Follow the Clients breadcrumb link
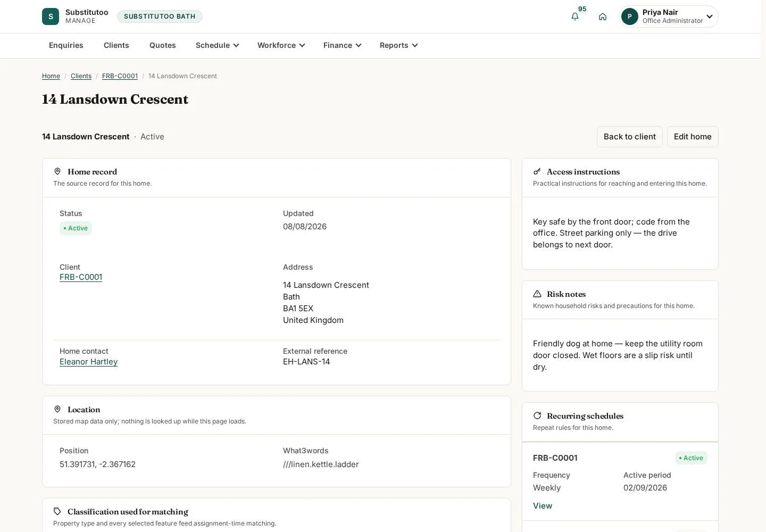The height and width of the screenshot is (532, 766). point(81,76)
